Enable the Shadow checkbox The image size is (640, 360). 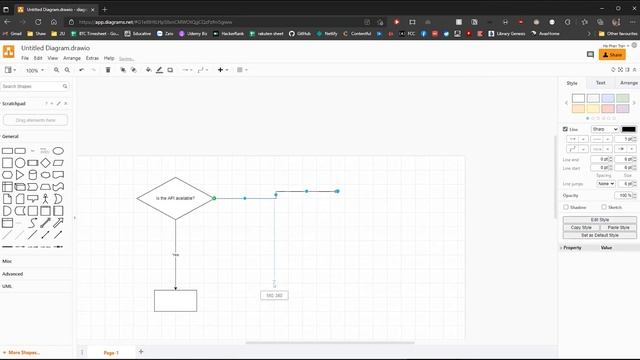566,207
